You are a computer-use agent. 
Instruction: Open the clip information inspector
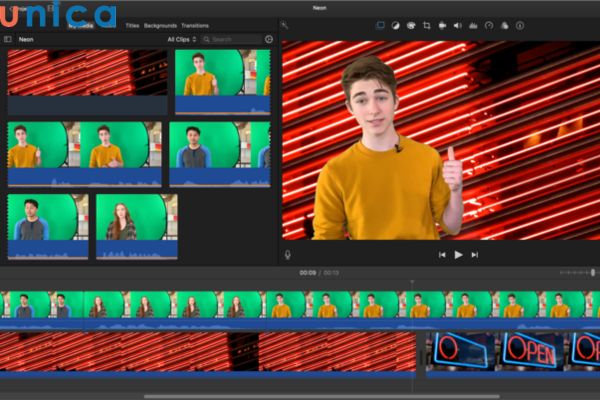coord(519,25)
